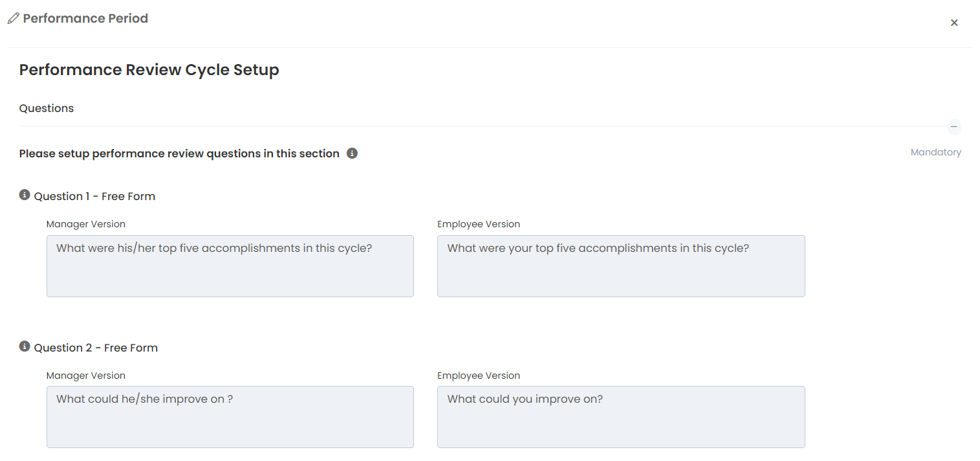This screenshot has width=980, height=461.
Task: Click the Performance Period title text
Action: pos(85,19)
